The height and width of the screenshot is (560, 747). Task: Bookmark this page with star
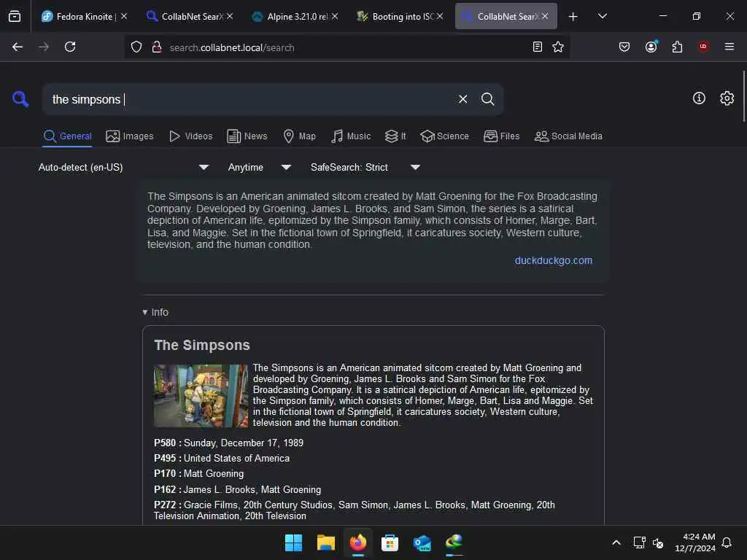pos(558,47)
